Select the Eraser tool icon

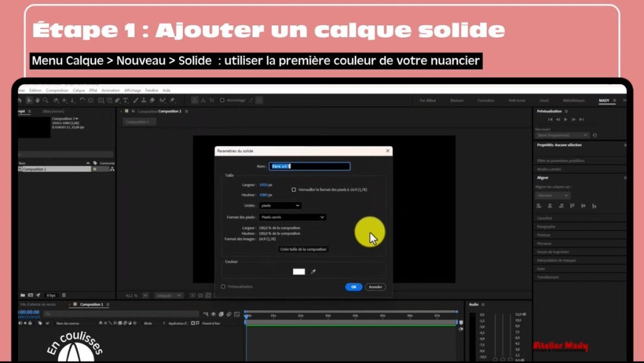pyautogui.click(x=152, y=100)
